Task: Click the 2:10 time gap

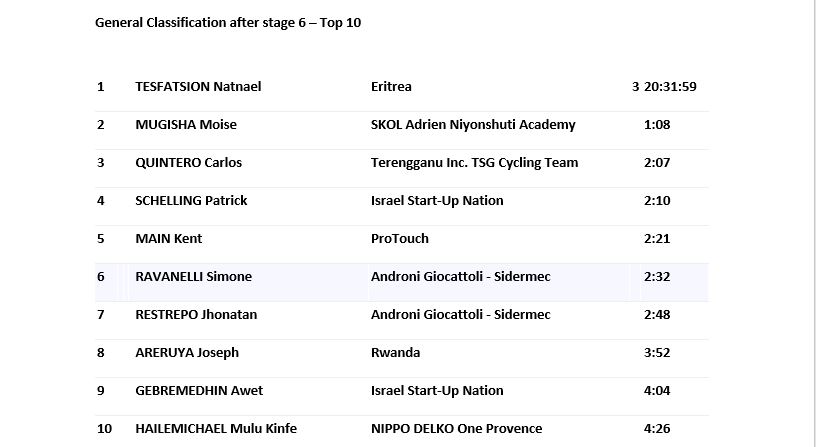Action: click(x=656, y=201)
